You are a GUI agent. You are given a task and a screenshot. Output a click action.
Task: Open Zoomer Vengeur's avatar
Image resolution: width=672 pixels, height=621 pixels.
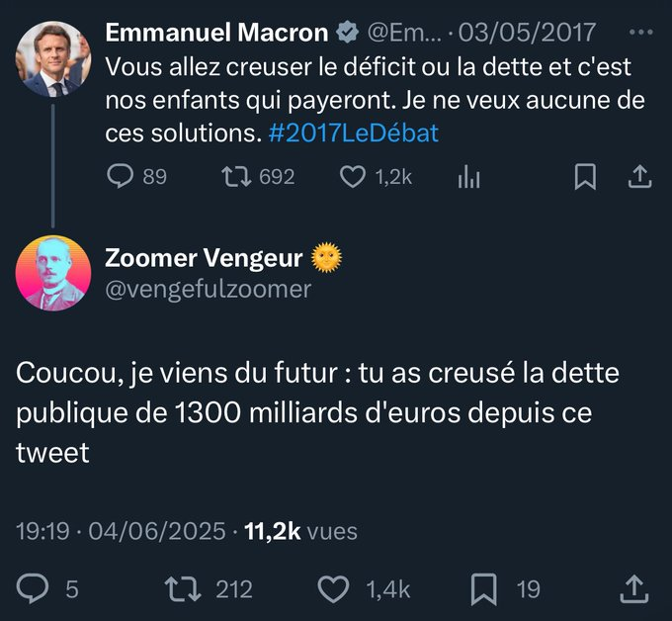pos(53,273)
